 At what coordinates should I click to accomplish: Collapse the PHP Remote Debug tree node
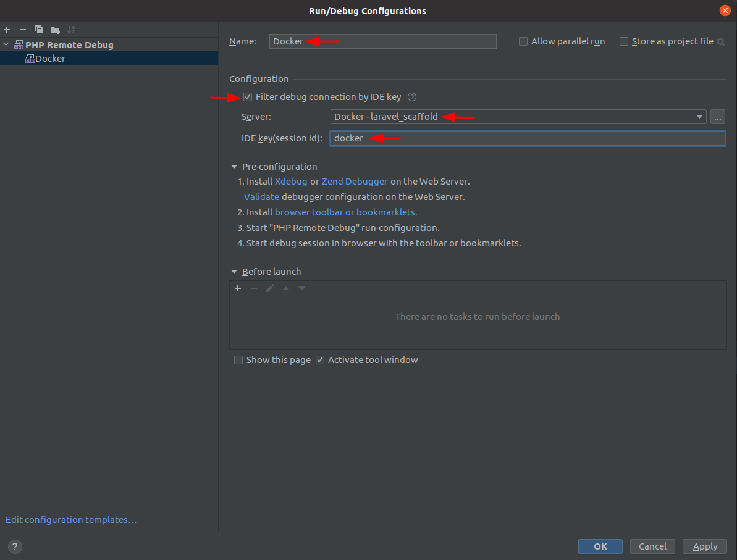click(x=7, y=45)
